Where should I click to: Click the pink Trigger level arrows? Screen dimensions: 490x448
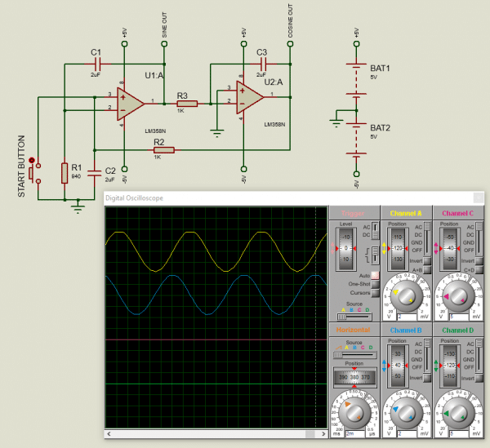332,248
